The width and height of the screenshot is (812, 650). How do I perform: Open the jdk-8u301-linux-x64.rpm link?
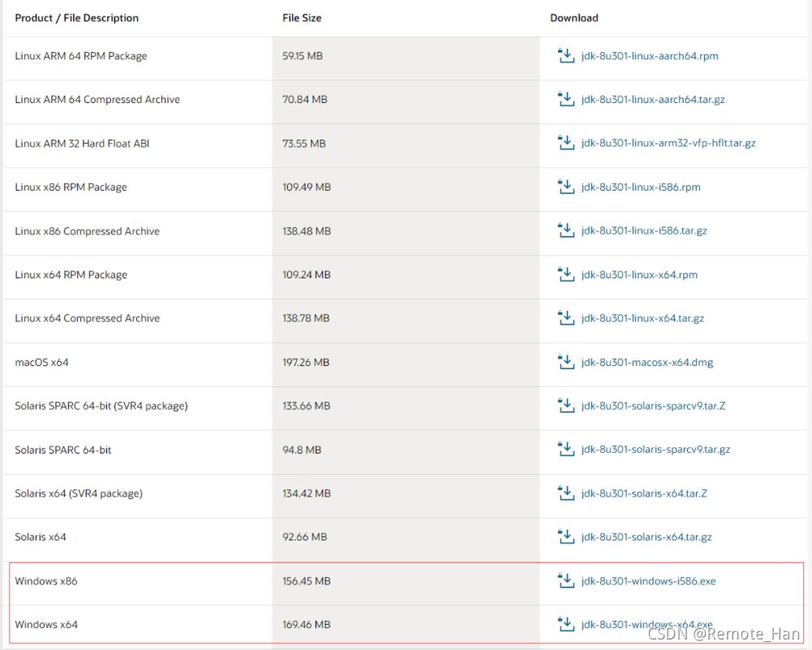pyautogui.click(x=639, y=274)
